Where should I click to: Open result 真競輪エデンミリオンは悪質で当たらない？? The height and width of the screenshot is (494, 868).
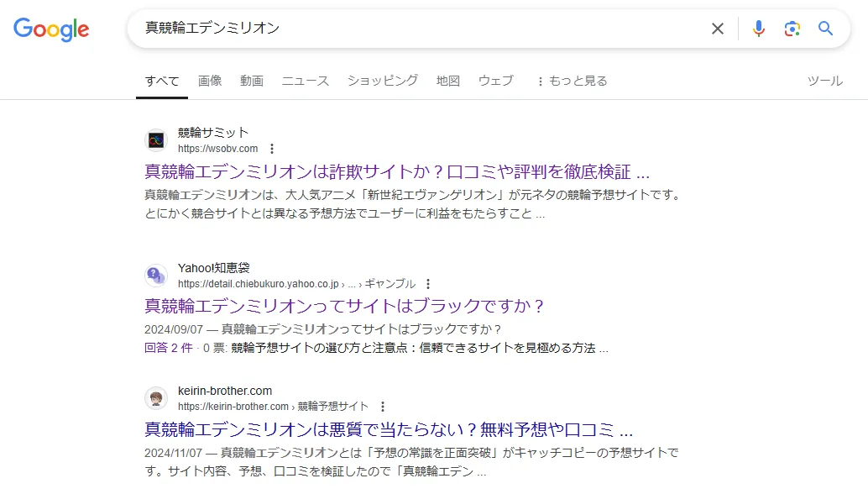coord(389,429)
